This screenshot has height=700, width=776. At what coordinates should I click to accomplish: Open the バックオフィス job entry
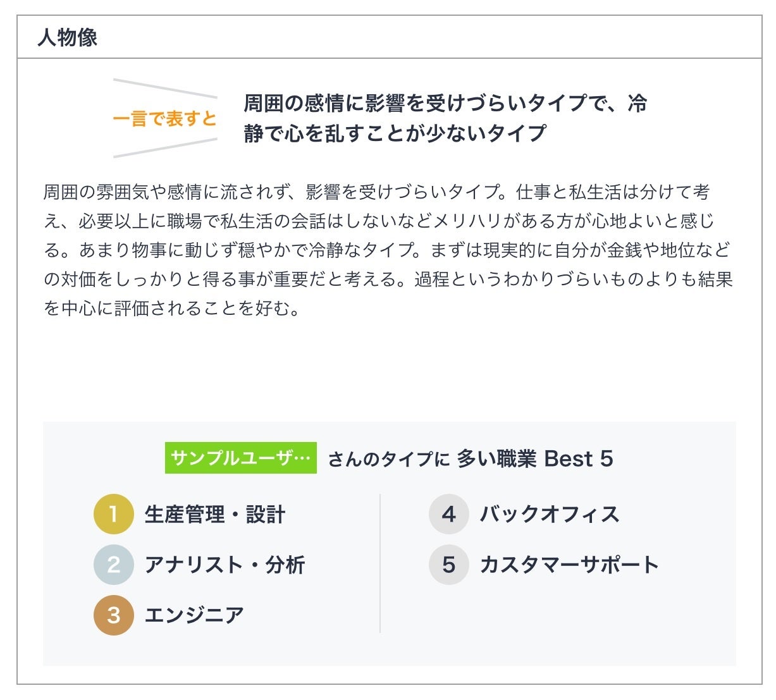point(549,515)
